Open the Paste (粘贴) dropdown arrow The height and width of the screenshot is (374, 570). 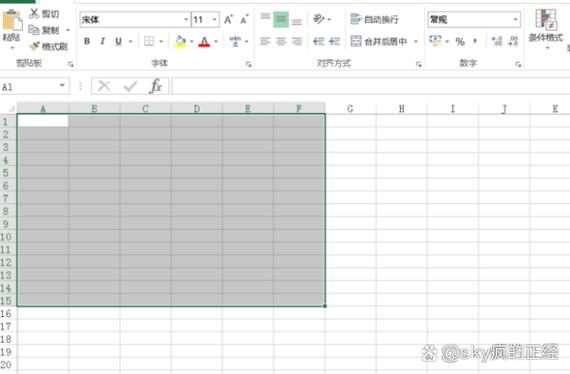pos(12,48)
